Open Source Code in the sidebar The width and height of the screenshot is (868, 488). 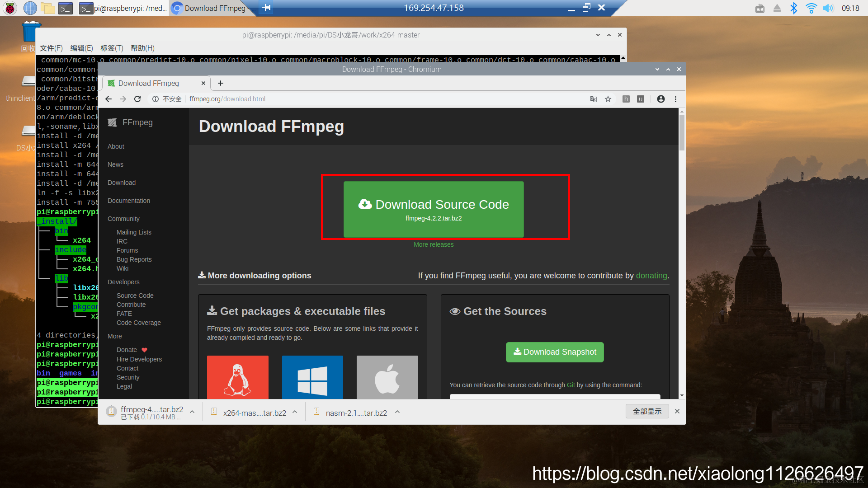[135, 296]
